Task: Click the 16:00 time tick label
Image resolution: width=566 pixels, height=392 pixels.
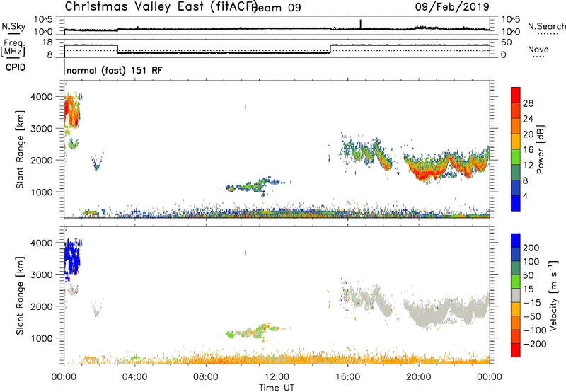Action: coord(347,377)
